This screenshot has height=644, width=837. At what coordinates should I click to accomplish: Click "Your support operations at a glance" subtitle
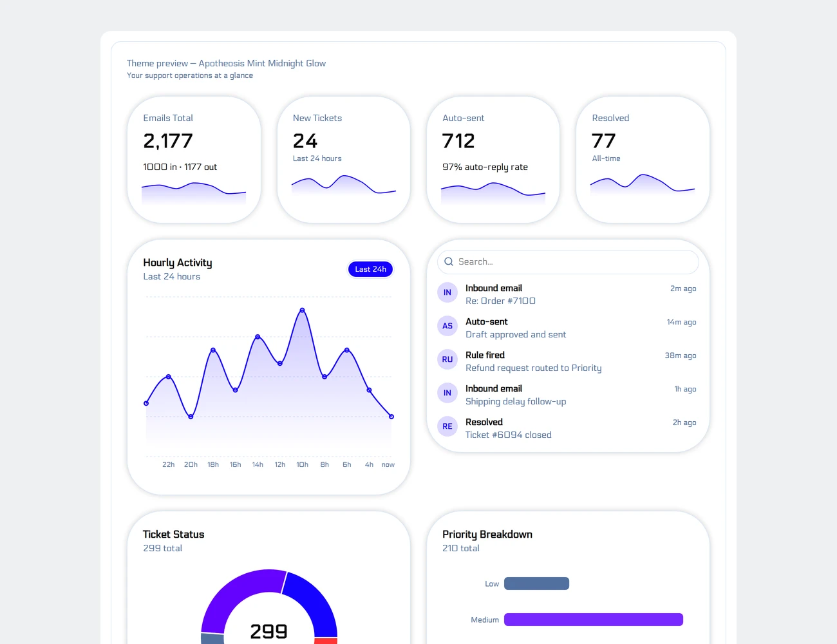190,75
